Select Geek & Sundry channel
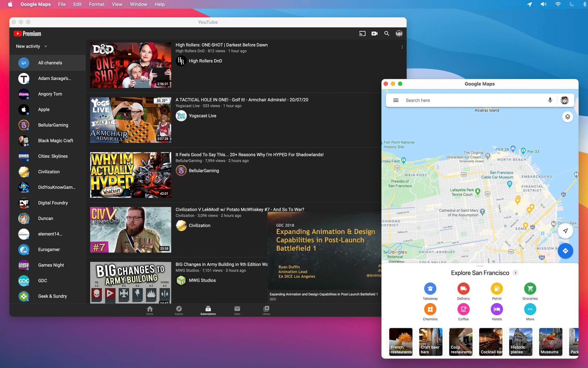 pyautogui.click(x=48, y=296)
